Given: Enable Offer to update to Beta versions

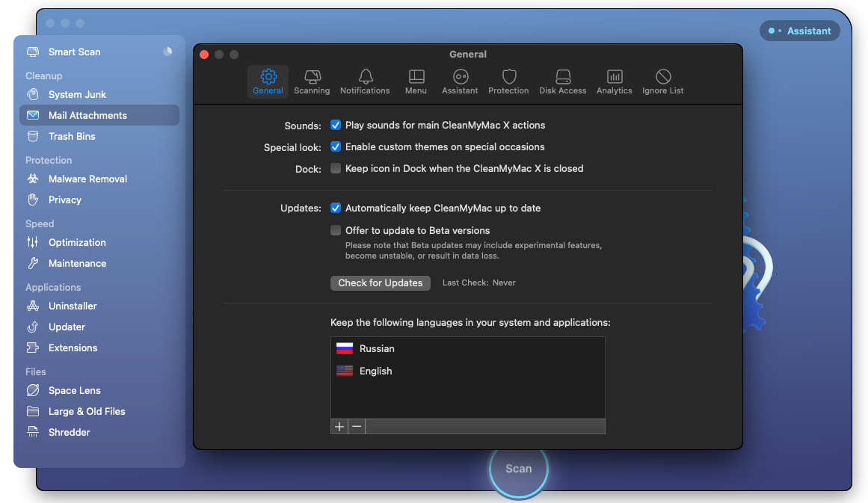Looking at the screenshot, I should tap(336, 231).
